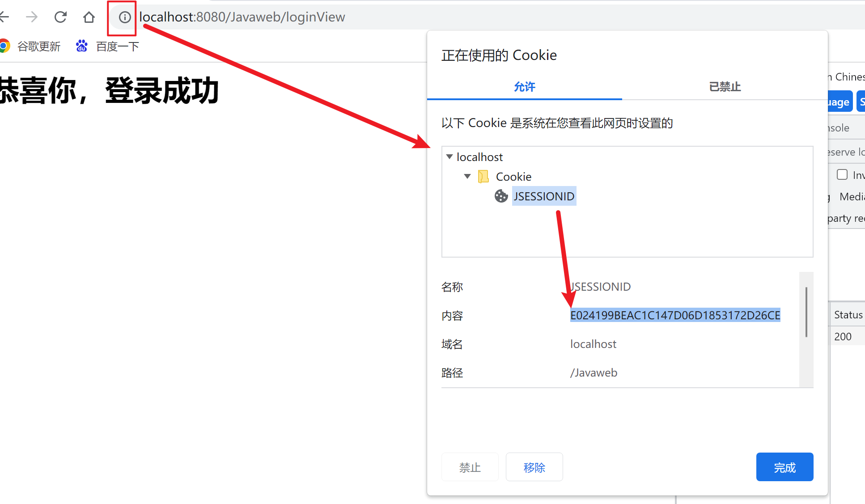Select the JSESSIONID tree item
Screen dimensions: 865x504
tap(544, 196)
